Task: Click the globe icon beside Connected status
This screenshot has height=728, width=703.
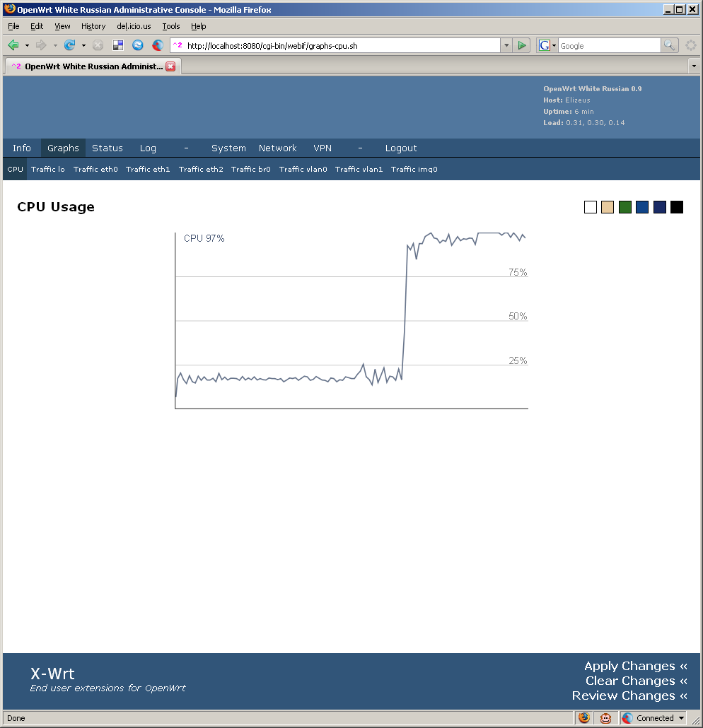Action: point(627,718)
